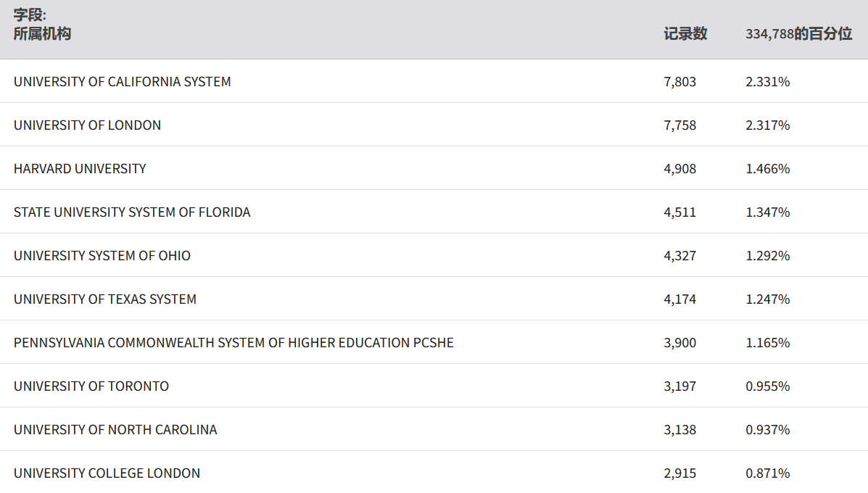Click Harvard's record count 4,908
The image size is (868, 493).
(x=679, y=169)
